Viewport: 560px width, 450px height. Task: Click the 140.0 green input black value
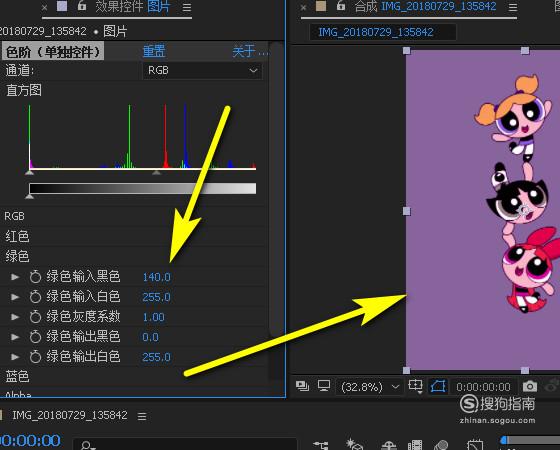pos(156,277)
